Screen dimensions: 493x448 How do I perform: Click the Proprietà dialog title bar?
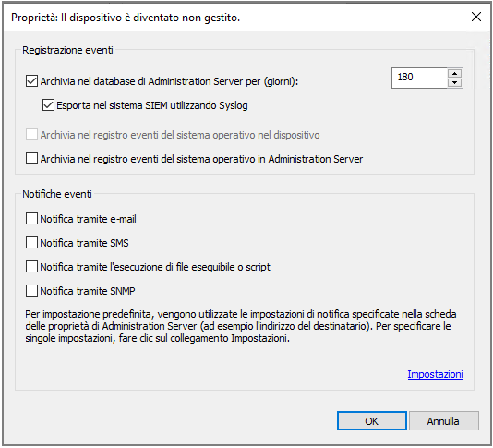235,18
